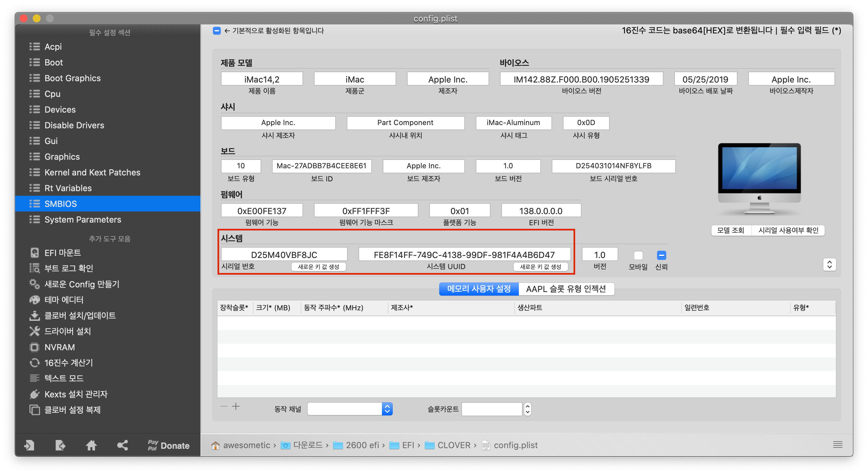
Task: Toggle the 신뢰 checkbox
Action: click(661, 255)
